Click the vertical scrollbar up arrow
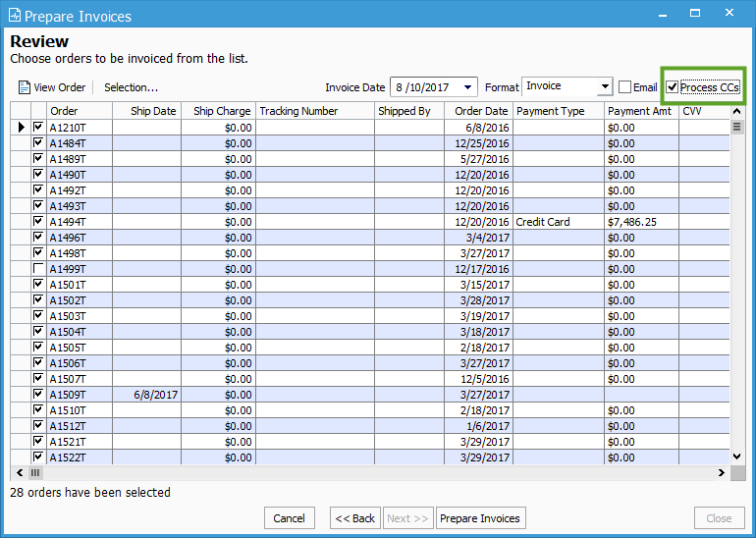 tap(737, 111)
